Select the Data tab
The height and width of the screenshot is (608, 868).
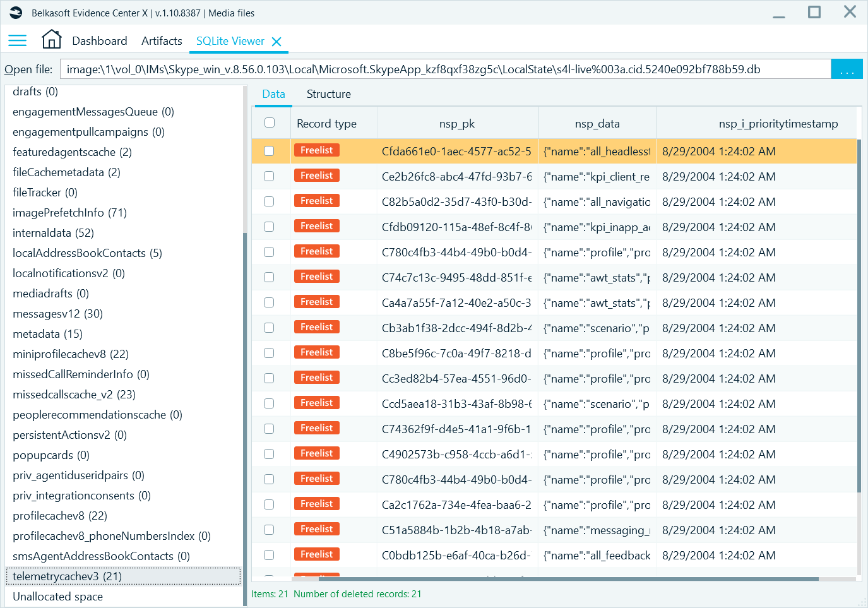click(x=273, y=94)
